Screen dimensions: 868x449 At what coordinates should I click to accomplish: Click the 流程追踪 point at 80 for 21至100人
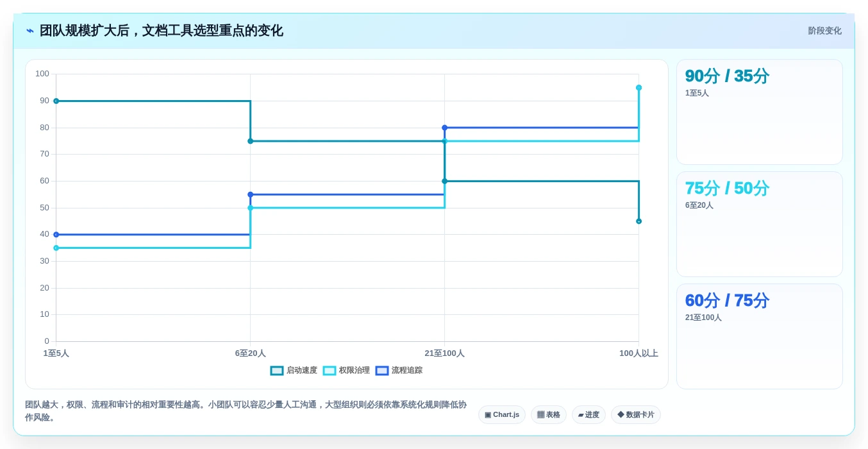tap(445, 128)
